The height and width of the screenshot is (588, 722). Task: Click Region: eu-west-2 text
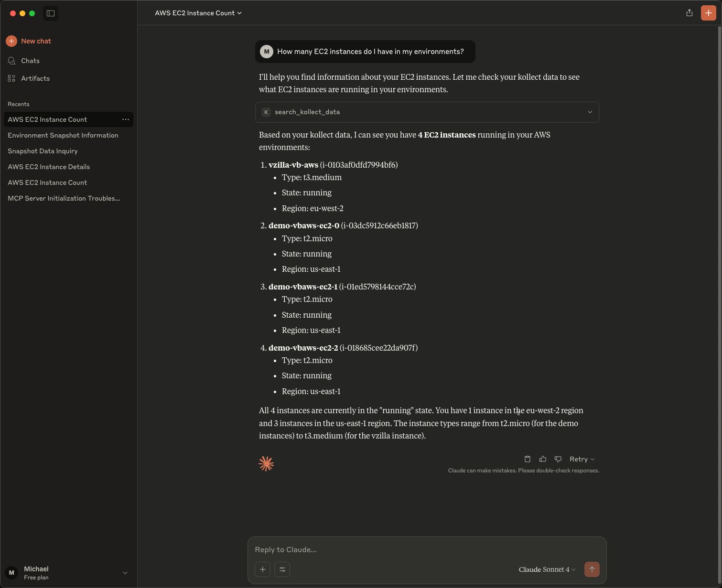click(313, 208)
